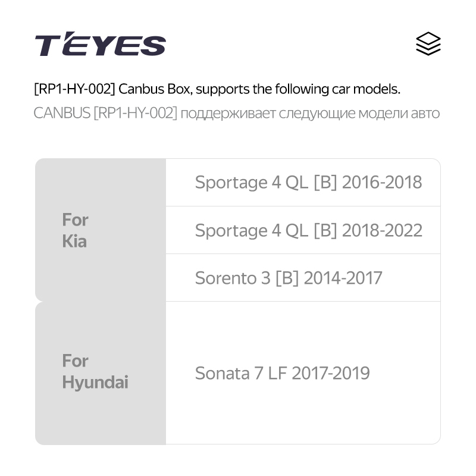Click the English Canbus Box heading text

(x=217, y=89)
